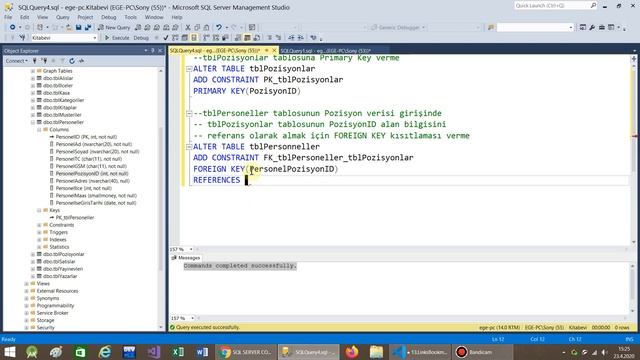Expand the Constraints folder
This screenshot has width=640, height=360.
coord(40,225)
